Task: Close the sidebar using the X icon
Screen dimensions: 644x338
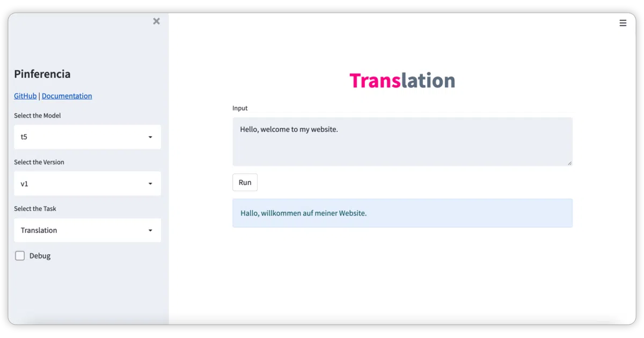Action: click(x=156, y=21)
